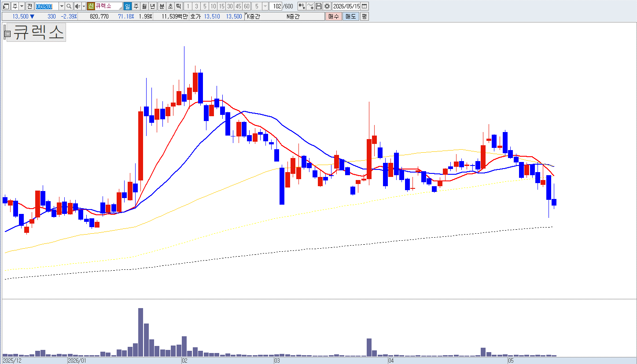Select the 틱 (tick) chart tab
Viewport: 637px width, 364px height.
pos(178,6)
